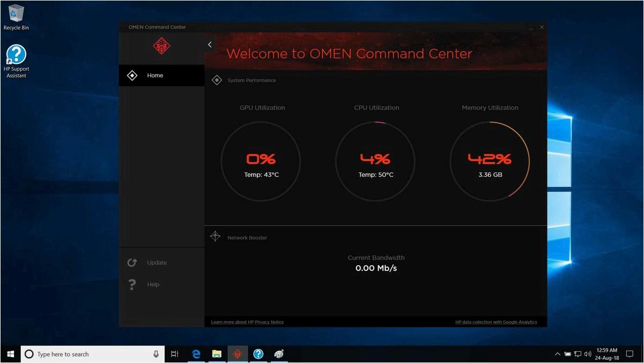Open HP Support Assistant taskbar icon

coord(258,354)
